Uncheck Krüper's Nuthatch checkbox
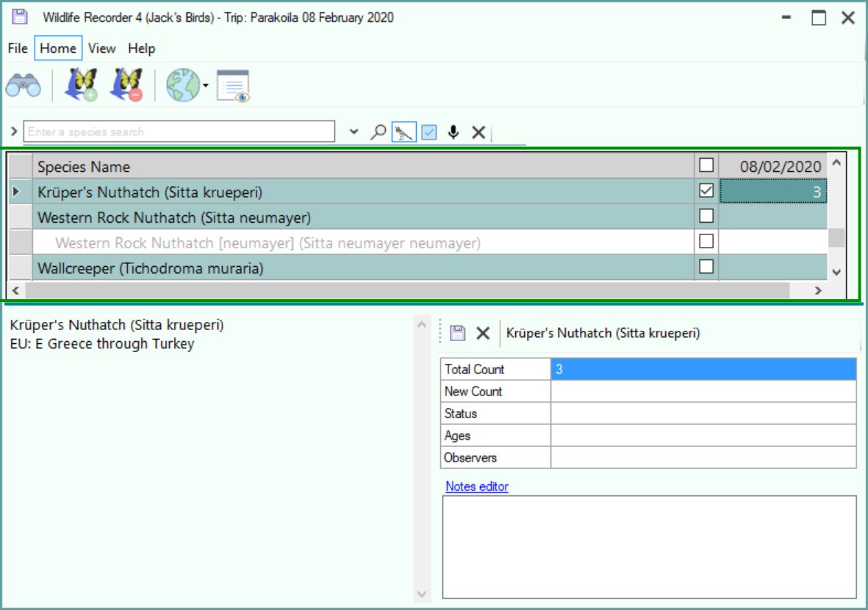The width and height of the screenshot is (868, 610). pos(706,190)
